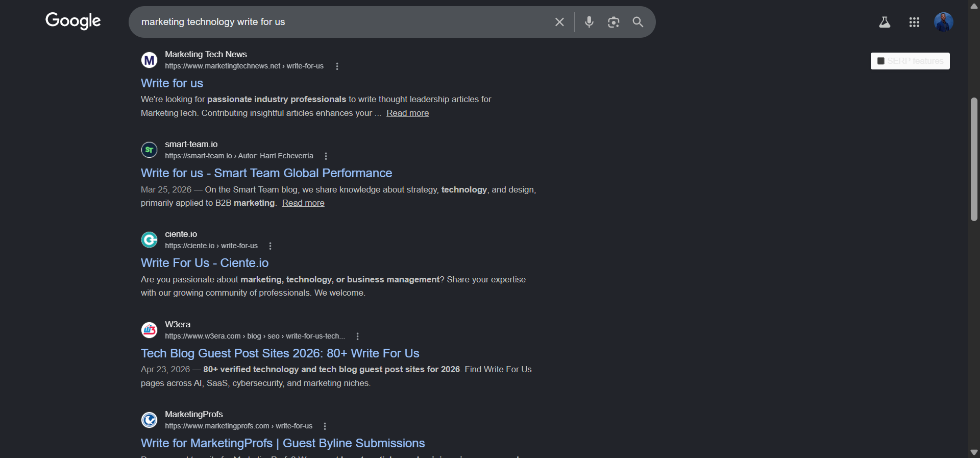
Task: Click "pages across AI, SaaS, cybersecurity" snippet line
Action: click(x=256, y=383)
